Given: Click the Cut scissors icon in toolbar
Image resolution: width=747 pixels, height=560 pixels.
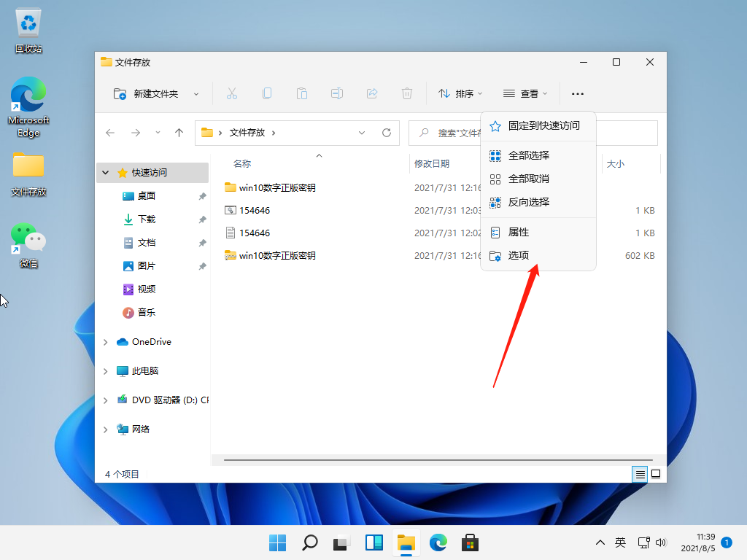Looking at the screenshot, I should point(232,93).
